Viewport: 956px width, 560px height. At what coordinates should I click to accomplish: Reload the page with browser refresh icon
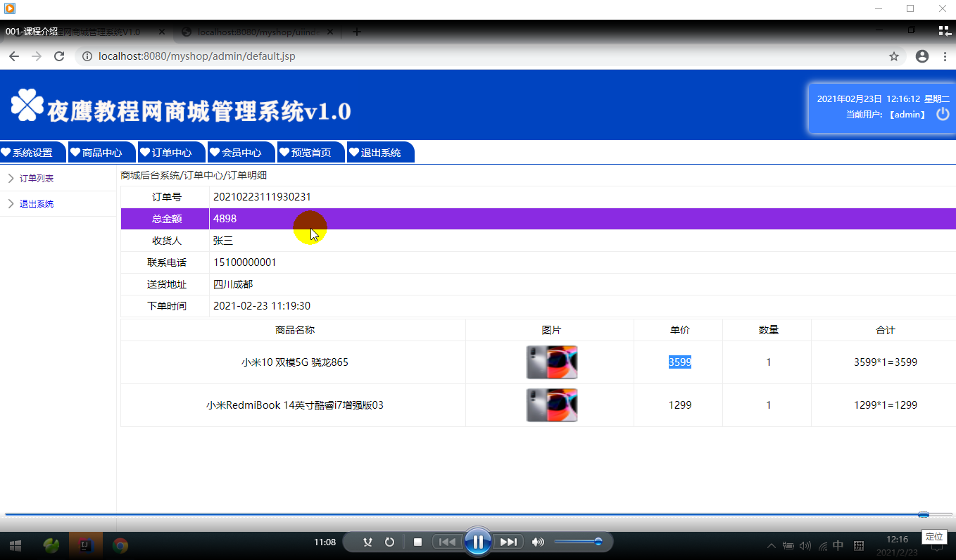click(x=59, y=56)
